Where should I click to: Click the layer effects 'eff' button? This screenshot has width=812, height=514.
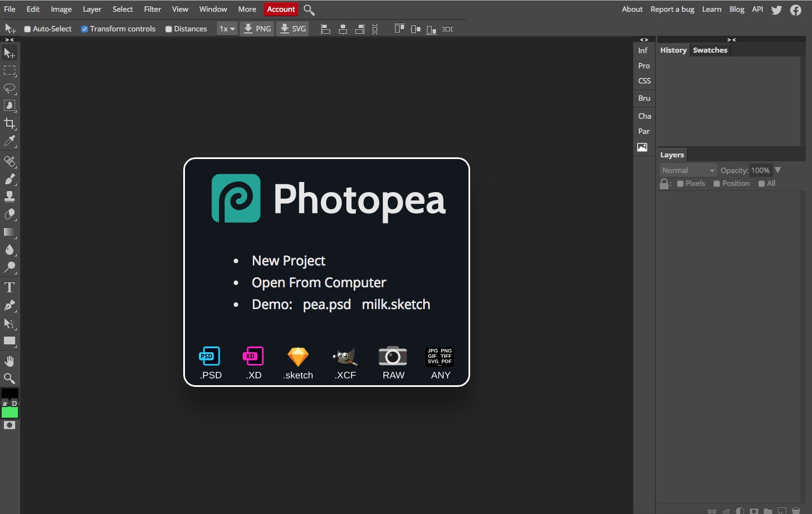tap(726, 511)
